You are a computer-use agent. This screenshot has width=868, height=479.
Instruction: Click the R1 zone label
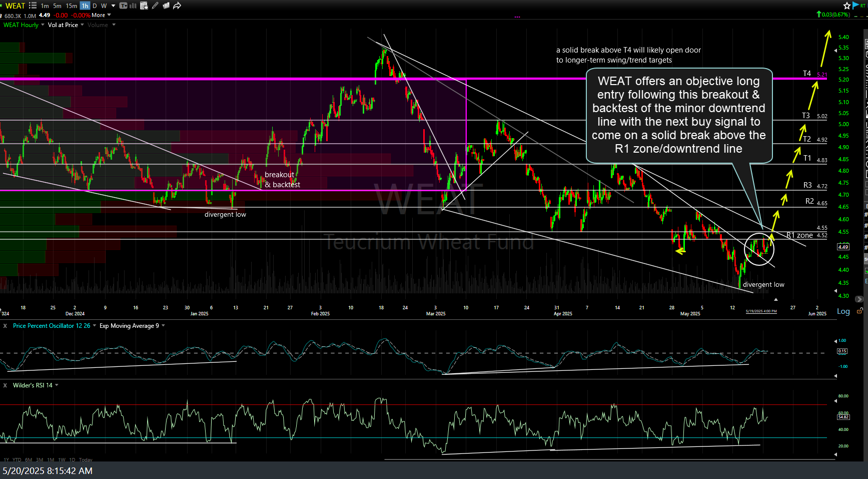[x=799, y=235]
